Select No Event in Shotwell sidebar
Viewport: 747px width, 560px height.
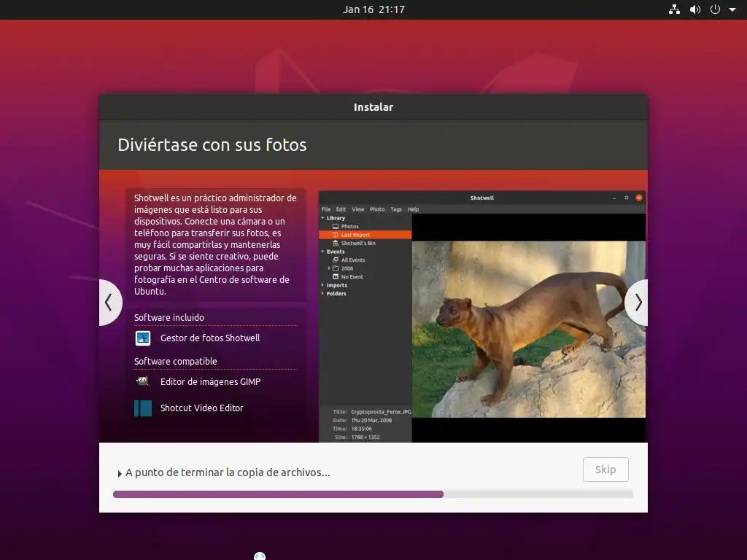coord(352,276)
